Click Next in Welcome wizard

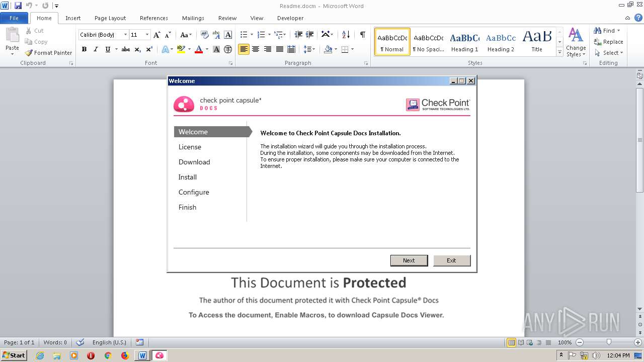[409, 260]
